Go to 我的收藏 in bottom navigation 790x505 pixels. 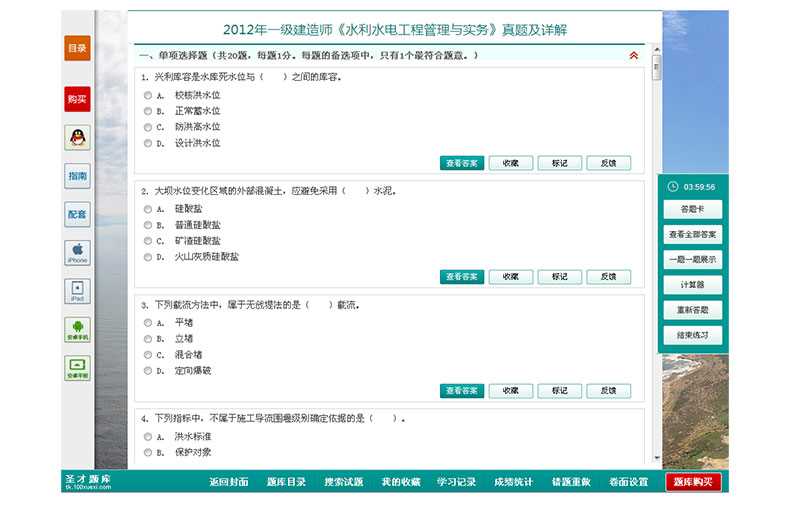[400, 482]
